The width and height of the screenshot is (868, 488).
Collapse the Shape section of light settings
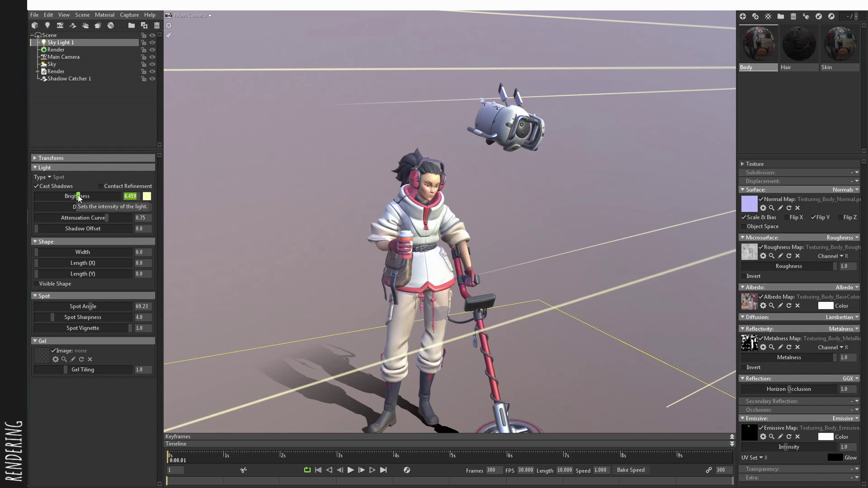point(35,241)
